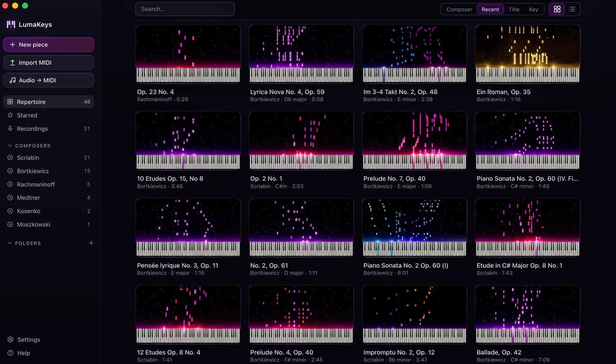The width and height of the screenshot is (616, 364).
Task: Open the Recordings section
Action: [x=49, y=128]
